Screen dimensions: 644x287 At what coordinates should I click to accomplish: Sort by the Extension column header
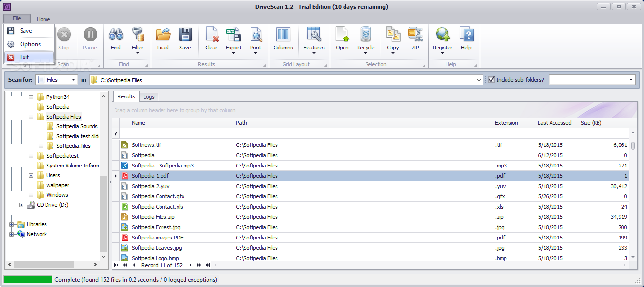(514, 123)
